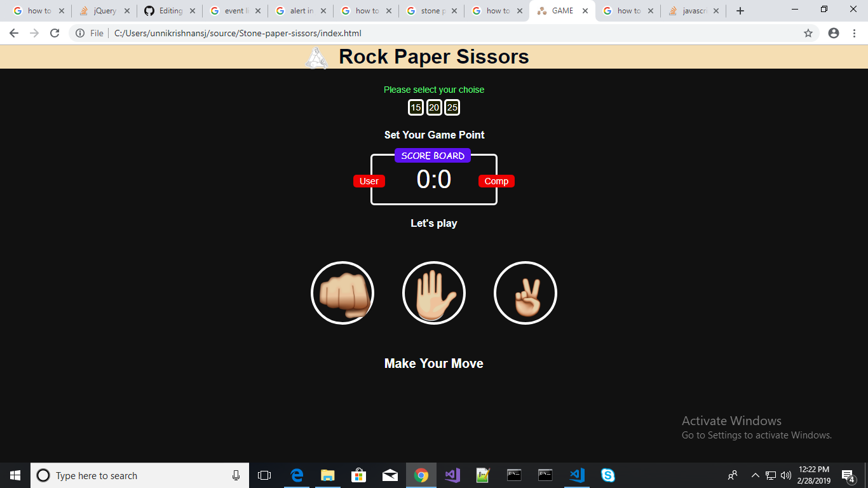Open File Explorer from the taskbar
This screenshot has width=868, height=488.
327,475
